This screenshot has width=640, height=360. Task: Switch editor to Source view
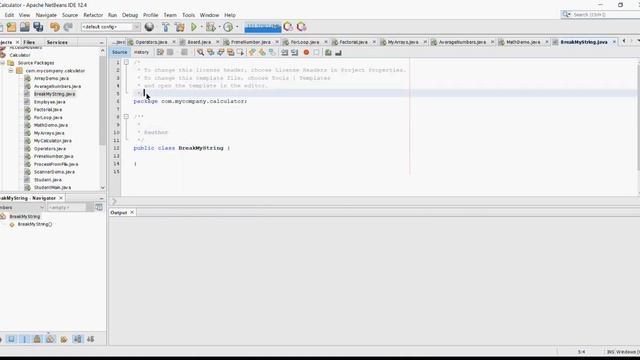coord(120,52)
